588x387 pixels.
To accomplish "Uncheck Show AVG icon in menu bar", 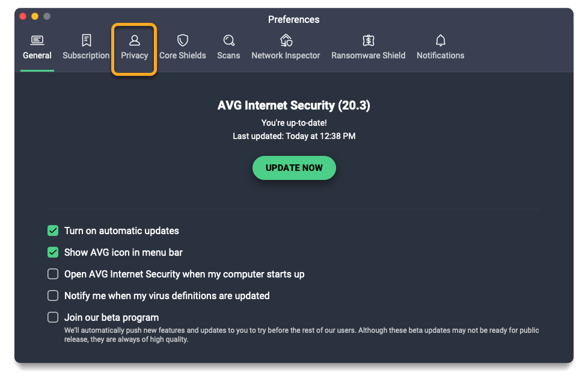I will point(53,252).
